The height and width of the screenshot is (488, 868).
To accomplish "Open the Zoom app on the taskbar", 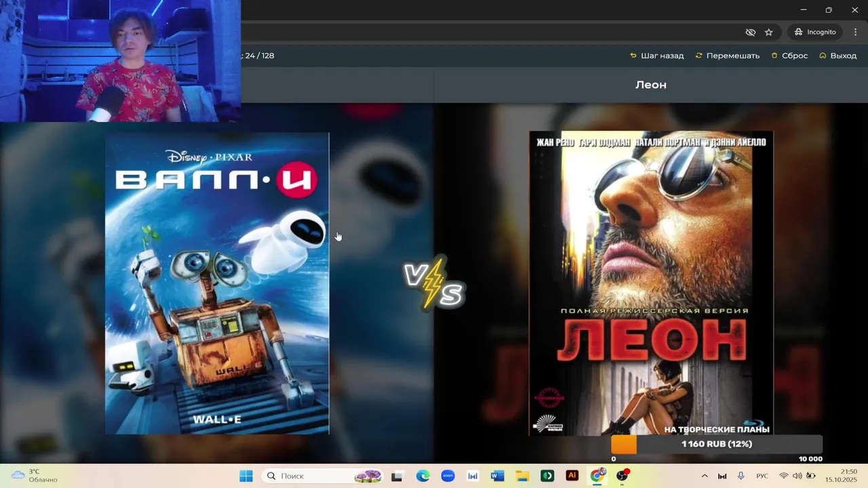I will pyautogui.click(x=448, y=476).
